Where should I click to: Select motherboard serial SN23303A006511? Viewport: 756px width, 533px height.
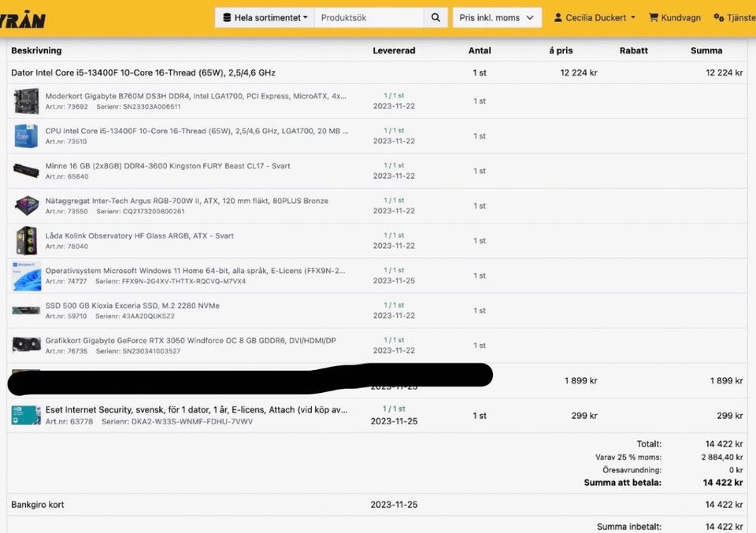click(151, 106)
